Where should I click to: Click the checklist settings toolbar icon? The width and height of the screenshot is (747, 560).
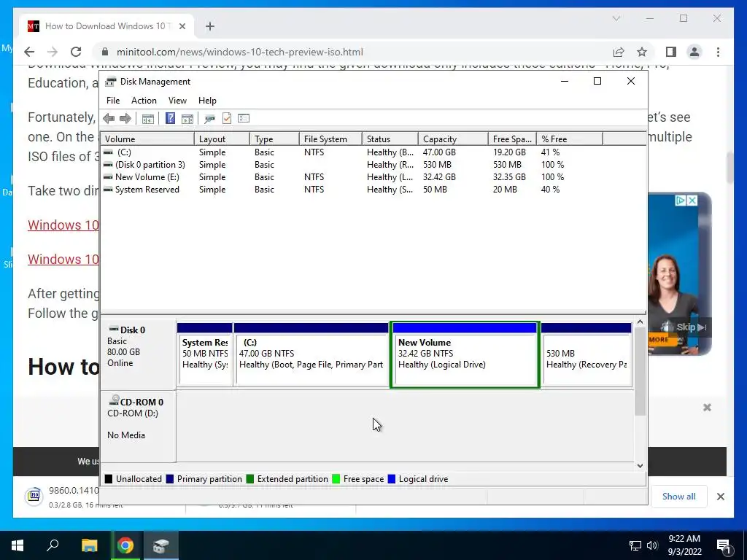(x=244, y=118)
